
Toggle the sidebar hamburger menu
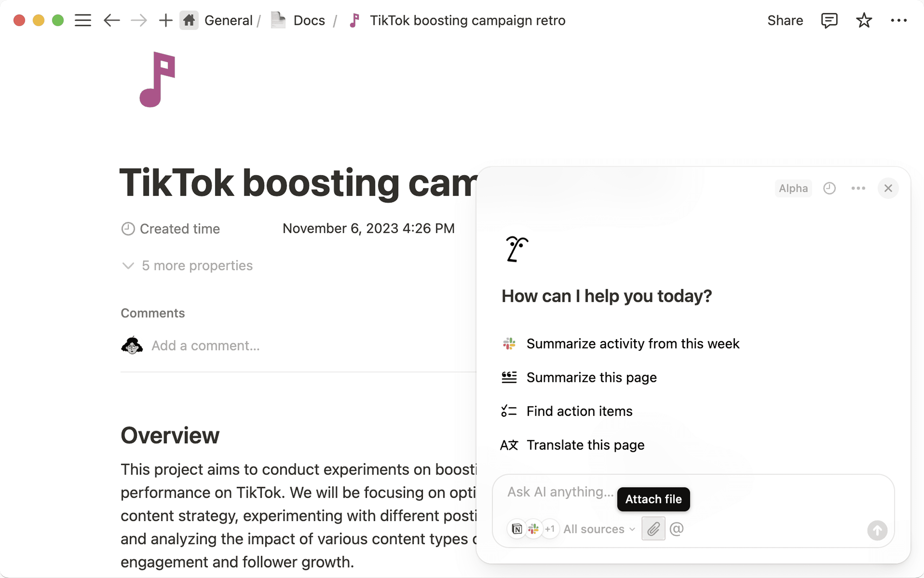[83, 20]
